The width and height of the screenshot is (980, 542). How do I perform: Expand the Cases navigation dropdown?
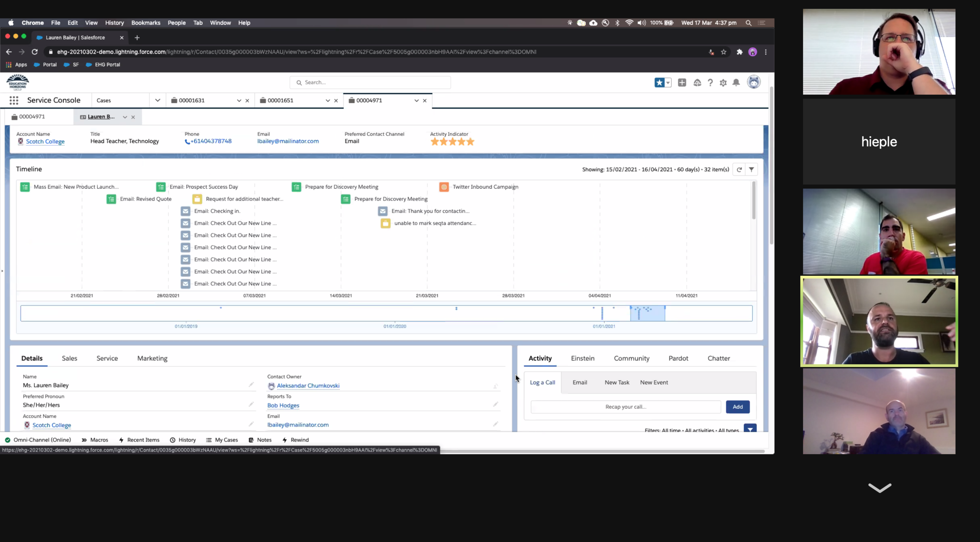pos(157,100)
